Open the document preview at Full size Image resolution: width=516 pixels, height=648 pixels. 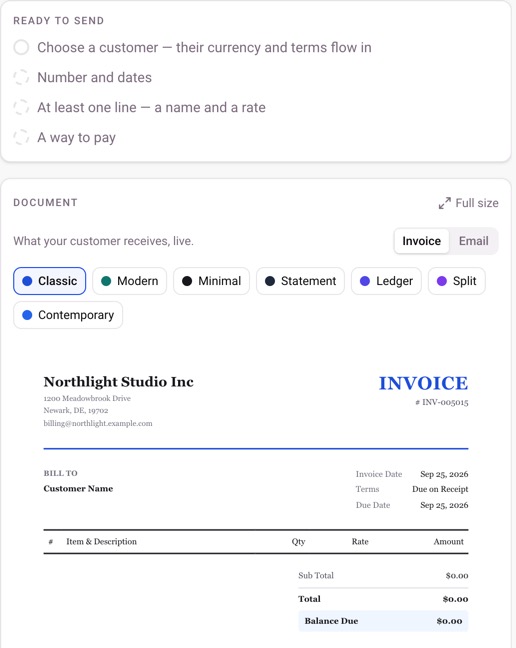coord(468,203)
